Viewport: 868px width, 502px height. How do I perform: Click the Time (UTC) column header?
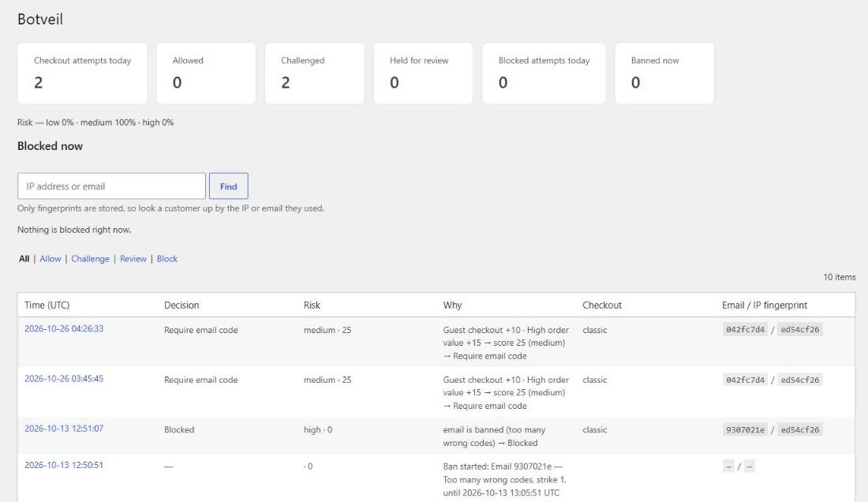(47, 305)
